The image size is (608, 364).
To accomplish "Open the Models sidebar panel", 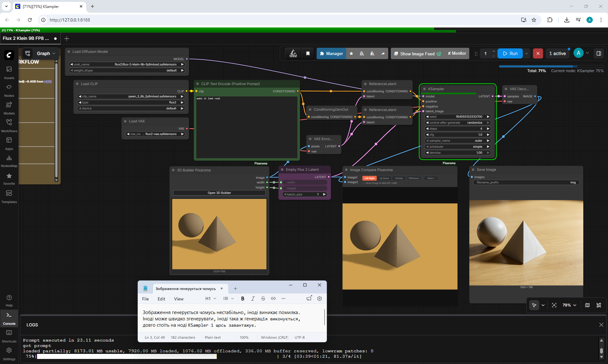I will 9,108.
